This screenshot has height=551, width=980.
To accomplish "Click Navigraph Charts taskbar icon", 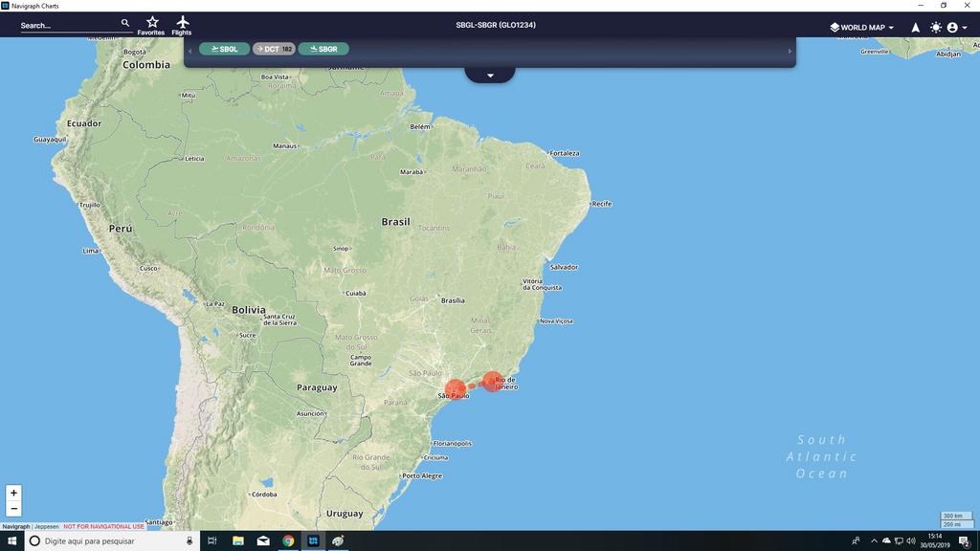I will tap(313, 541).
